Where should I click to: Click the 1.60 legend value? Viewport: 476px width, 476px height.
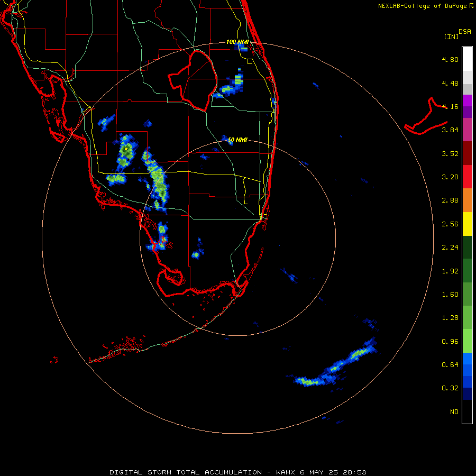(x=450, y=295)
